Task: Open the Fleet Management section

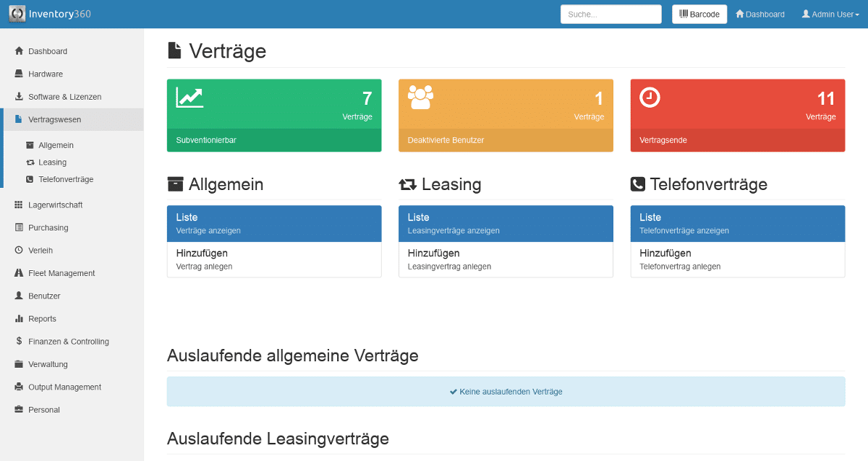Action: [x=61, y=272]
